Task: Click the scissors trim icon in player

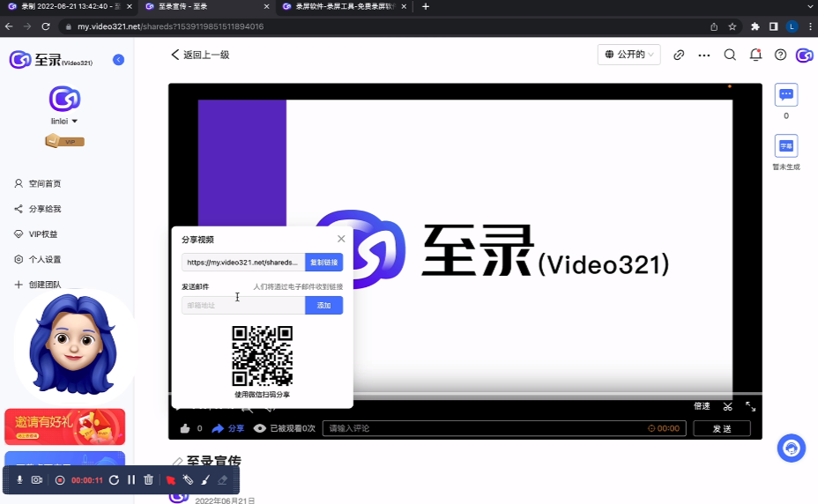Action: tap(728, 406)
